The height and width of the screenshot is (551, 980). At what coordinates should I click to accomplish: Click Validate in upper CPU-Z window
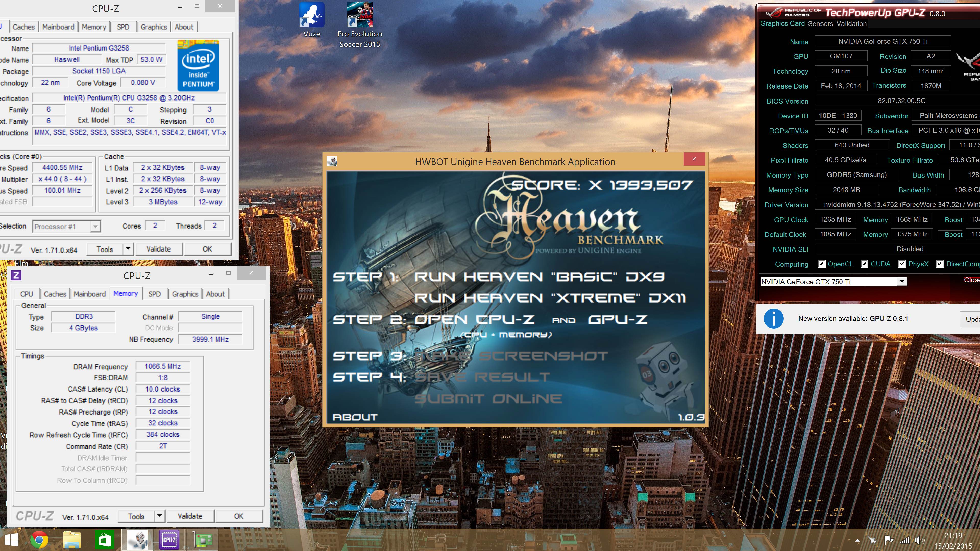159,249
